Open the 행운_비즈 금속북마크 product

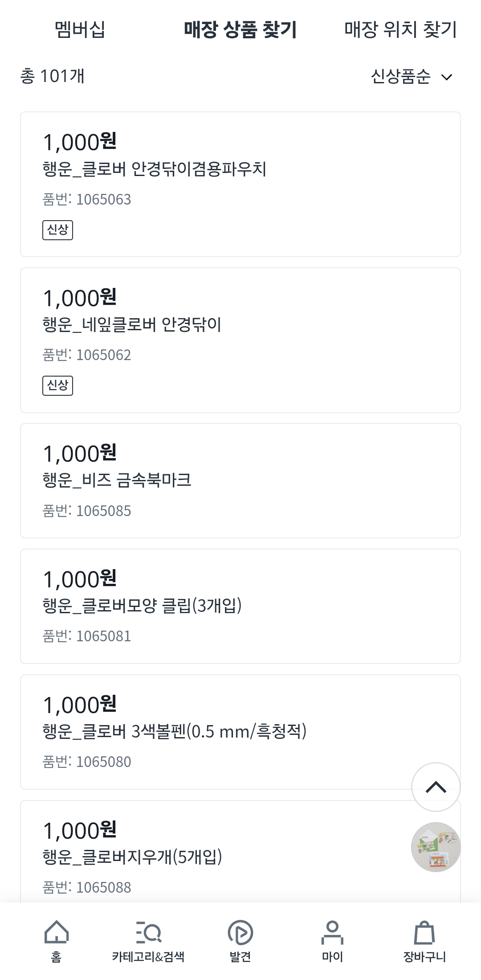(240, 480)
